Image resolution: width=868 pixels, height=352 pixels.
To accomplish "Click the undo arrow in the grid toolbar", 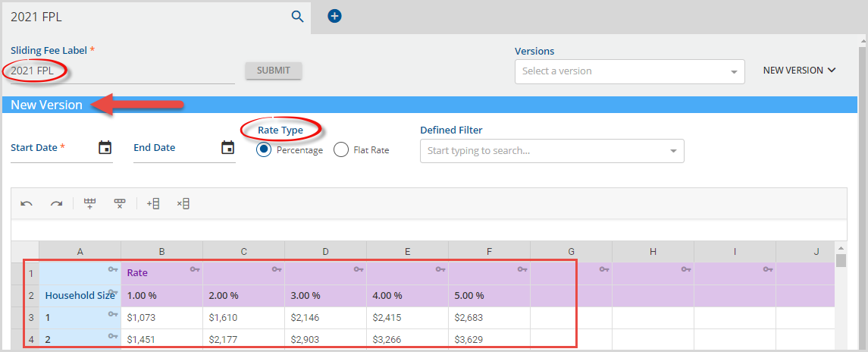I will [x=27, y=203].
